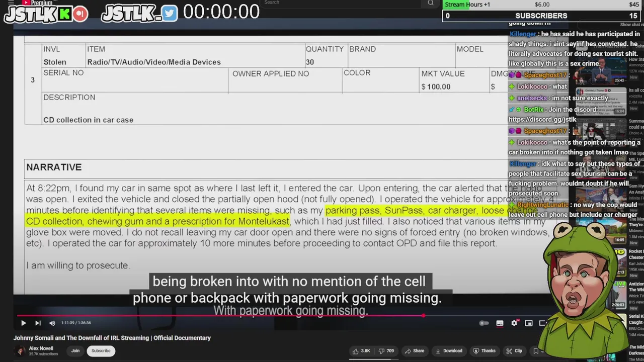This screenshot has height=362, width=644.
Task: Toggle subtitles/closed captions button
Action: [x=500, y=323]
